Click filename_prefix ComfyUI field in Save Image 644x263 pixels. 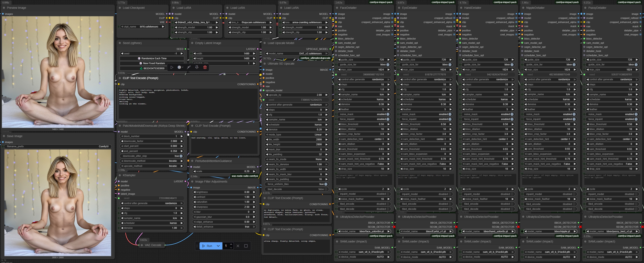[58, 146]
